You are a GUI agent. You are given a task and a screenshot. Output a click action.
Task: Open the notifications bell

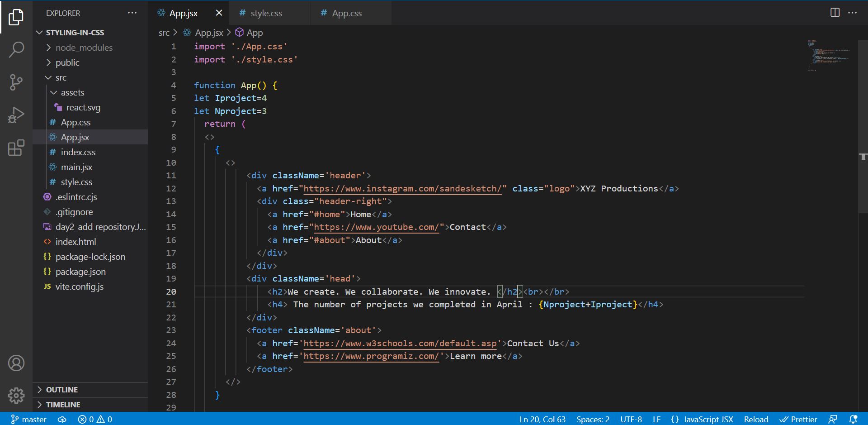pyautogui.click(x=853, y=420)
